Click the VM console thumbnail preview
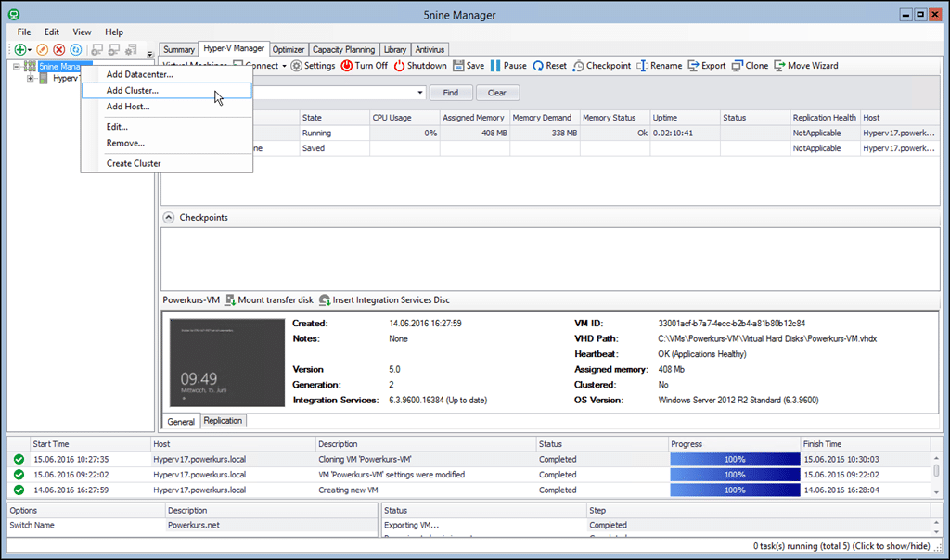 [227, 363]
